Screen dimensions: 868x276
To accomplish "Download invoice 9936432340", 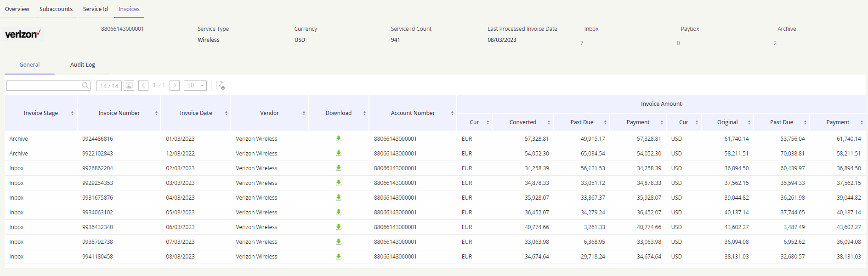I will click(x=339, y=227).
